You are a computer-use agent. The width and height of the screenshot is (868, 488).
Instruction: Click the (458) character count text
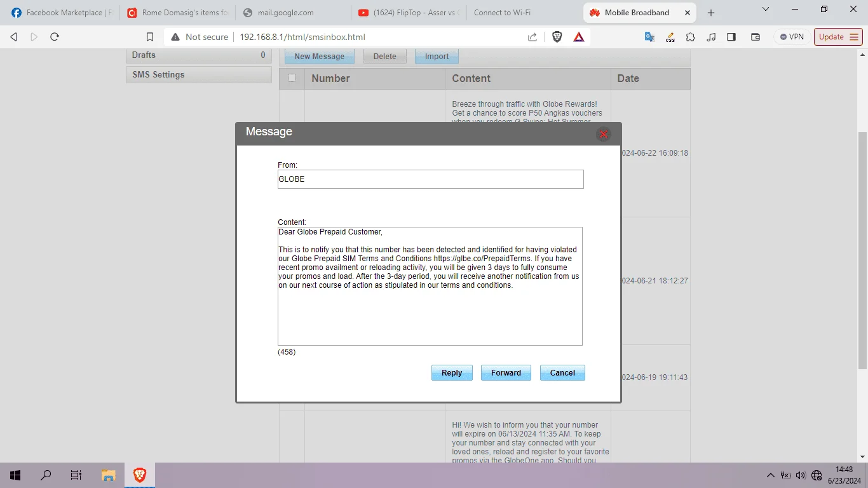point(287,352)
